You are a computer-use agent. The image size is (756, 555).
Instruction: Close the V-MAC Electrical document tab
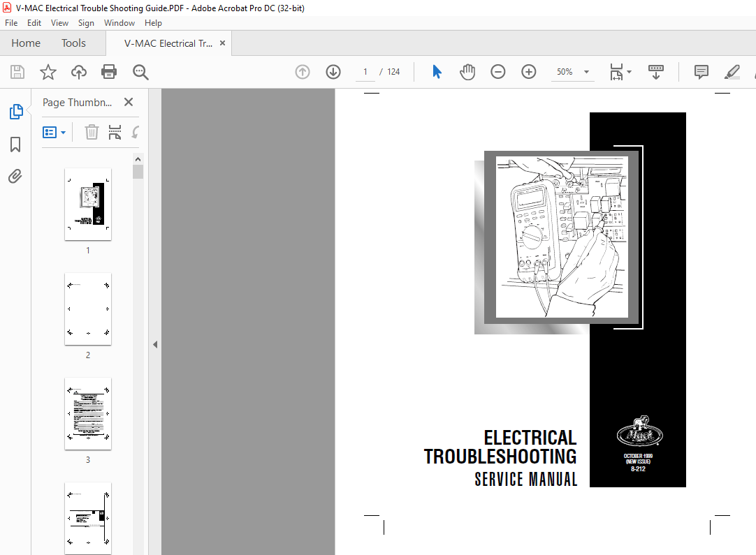[222, 43]
